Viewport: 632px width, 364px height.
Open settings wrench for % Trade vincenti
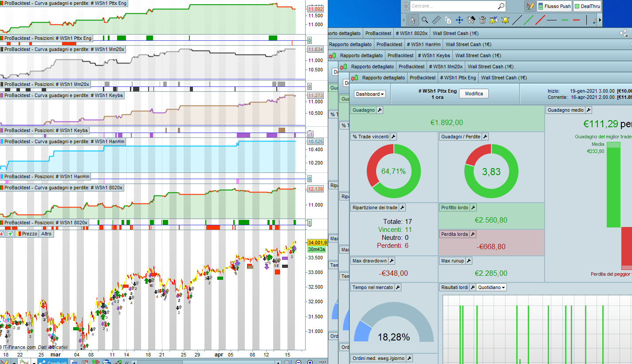[393, 137]
